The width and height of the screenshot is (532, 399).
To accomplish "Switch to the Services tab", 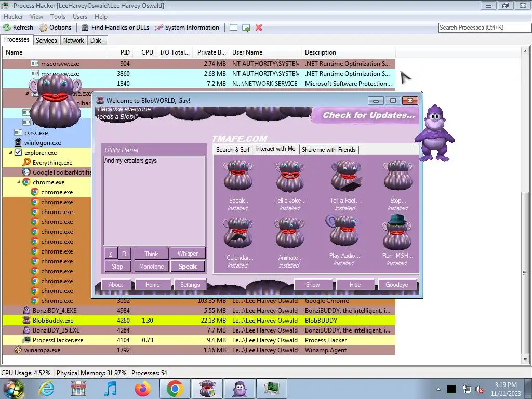I will pos(46,41).
